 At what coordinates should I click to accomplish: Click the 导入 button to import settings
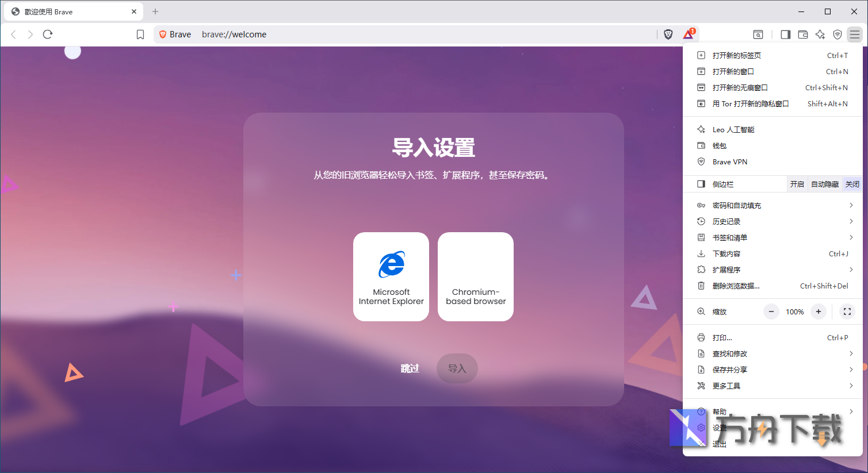tap(457, 368)
